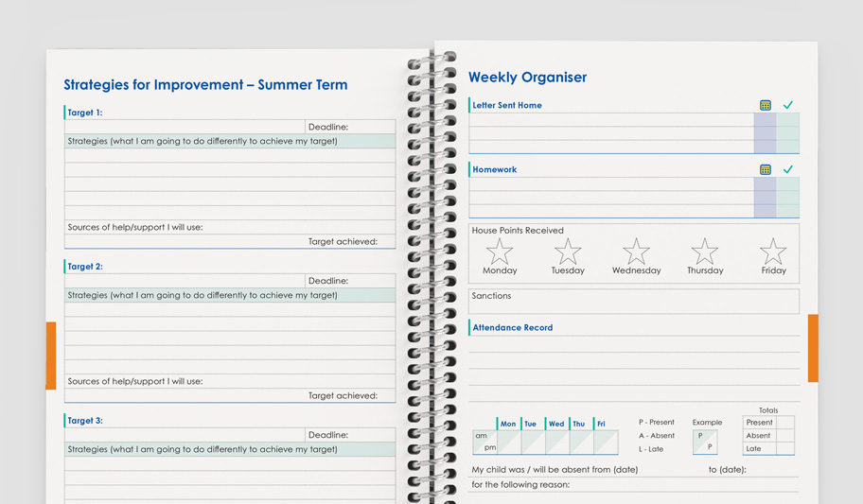Click the Thu attendance cell
The width and height of the screenshot is (863, 504).
coord(582,443)
